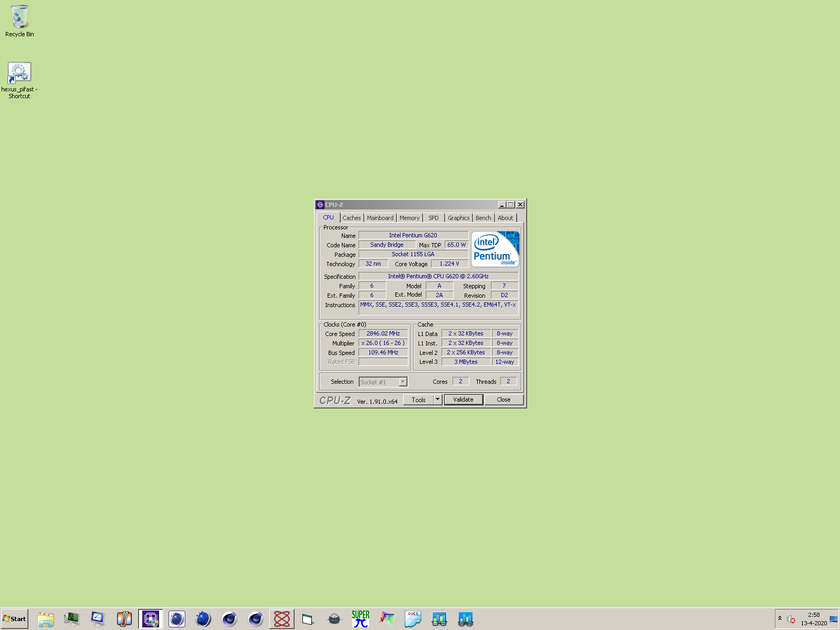Click the 65.0 W Max TDP value
The image size is (840, 630).
[x=457, y=245]
